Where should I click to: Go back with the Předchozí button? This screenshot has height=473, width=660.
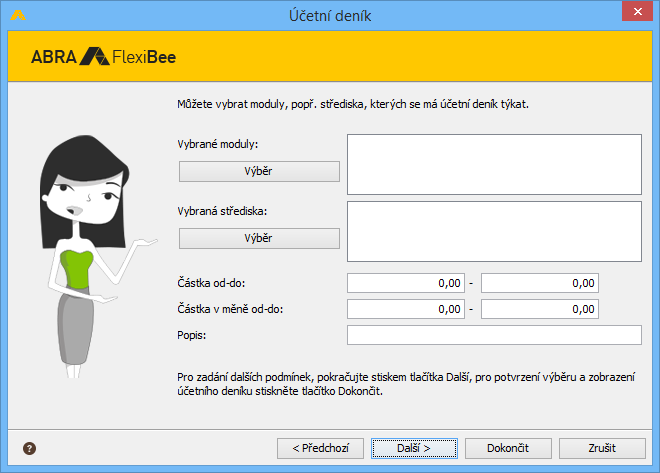(320, 448)
